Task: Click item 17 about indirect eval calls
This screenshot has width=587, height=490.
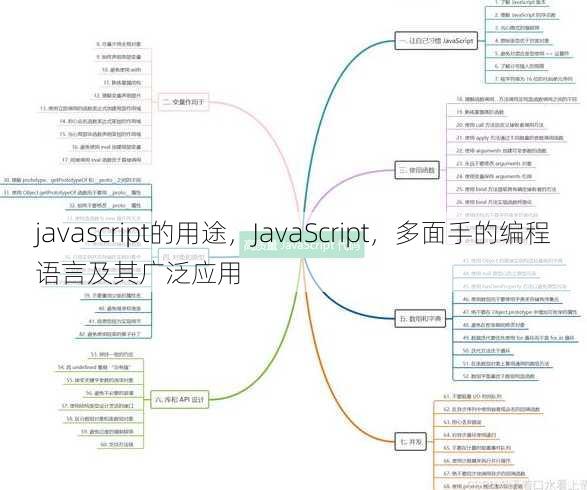Action: coord(102,160)
